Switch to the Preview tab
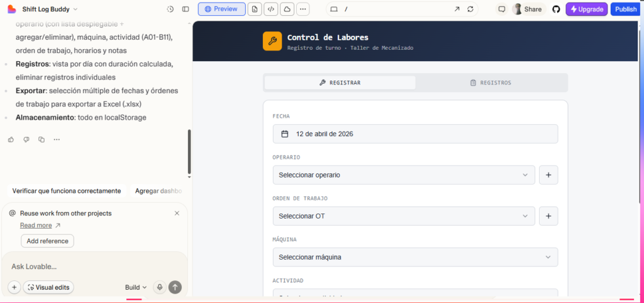644x303 pixels. point(222,9)
